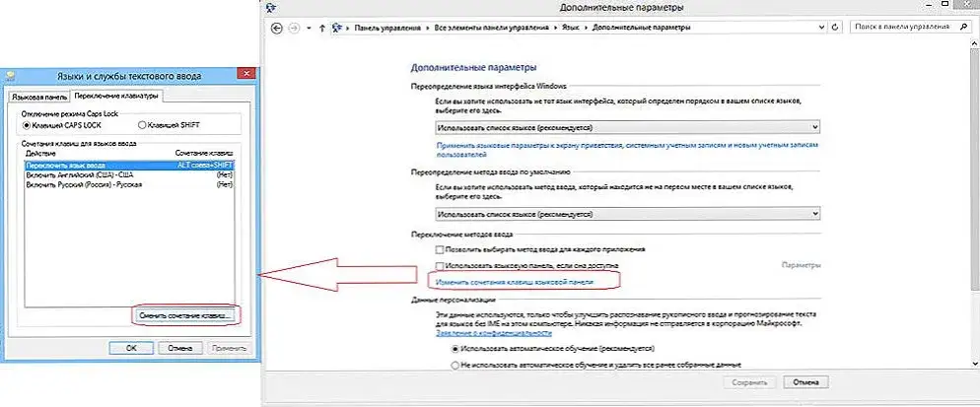Image resolution: width=980 pixels, height=407 pixels.
Task: Click the forward arrow in Control Panel
Action: tap(295, 29)
